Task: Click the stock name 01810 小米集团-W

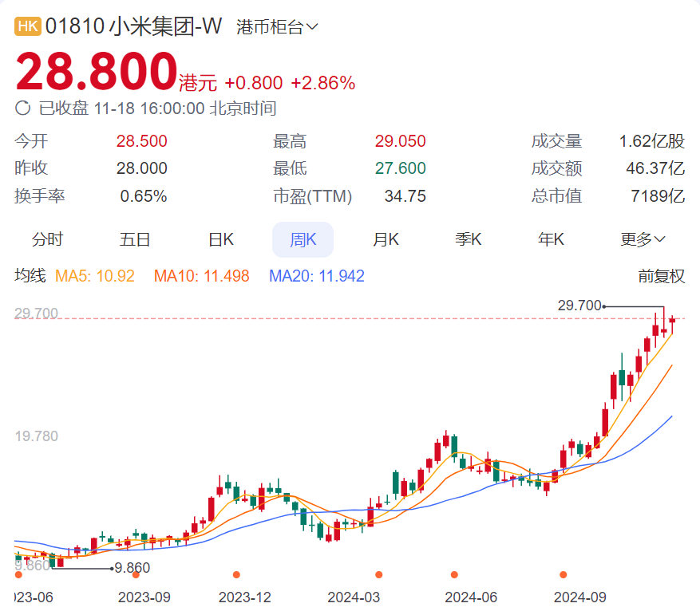Action: click(x=133, y=26)
